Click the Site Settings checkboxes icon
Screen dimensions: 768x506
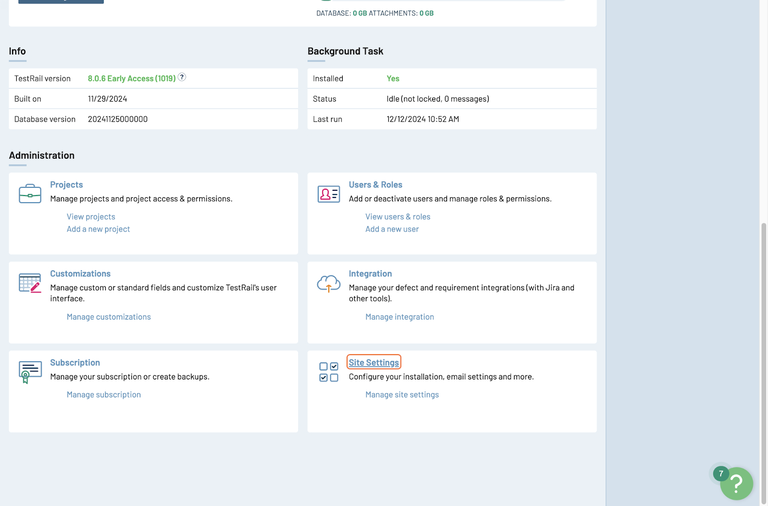coord(329,372)
